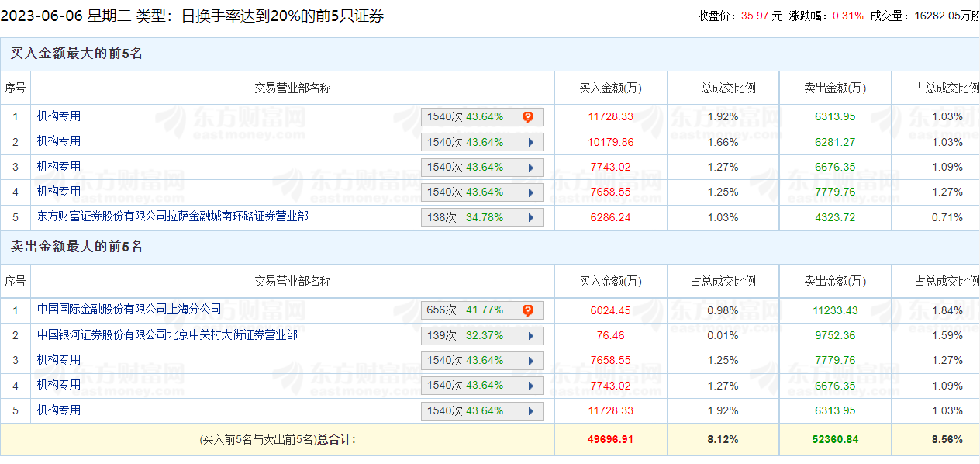Image resolution: width=980 pixels, height=464 pixels.
Task: Open 中国银河证券北京中关村大街营业部 link
Action: click(x=167, y=335)
